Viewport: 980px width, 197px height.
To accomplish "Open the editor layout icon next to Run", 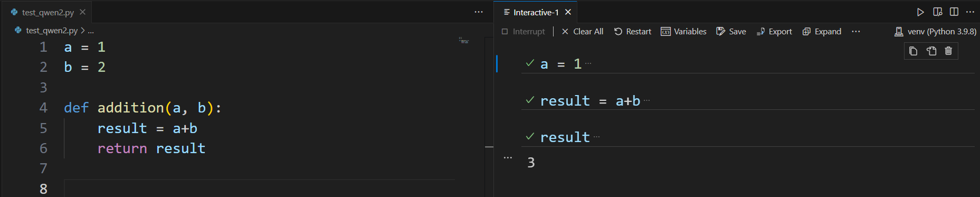I will coord(938,12).
